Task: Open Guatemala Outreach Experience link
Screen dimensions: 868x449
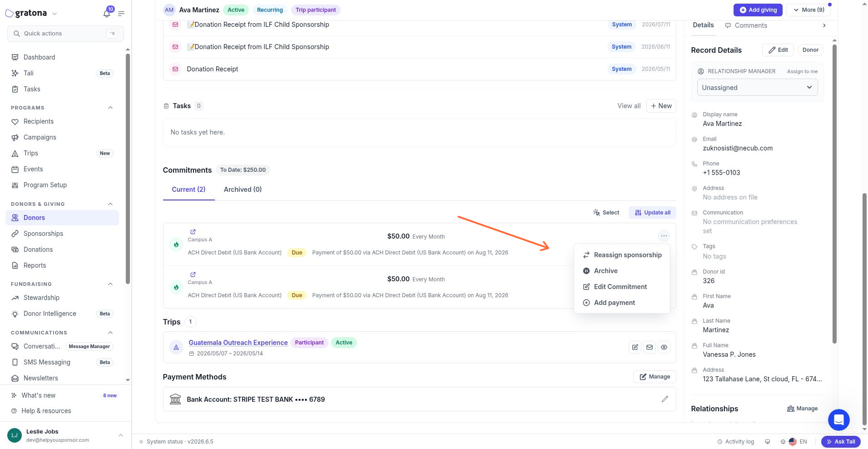Action: click(238, 343)
